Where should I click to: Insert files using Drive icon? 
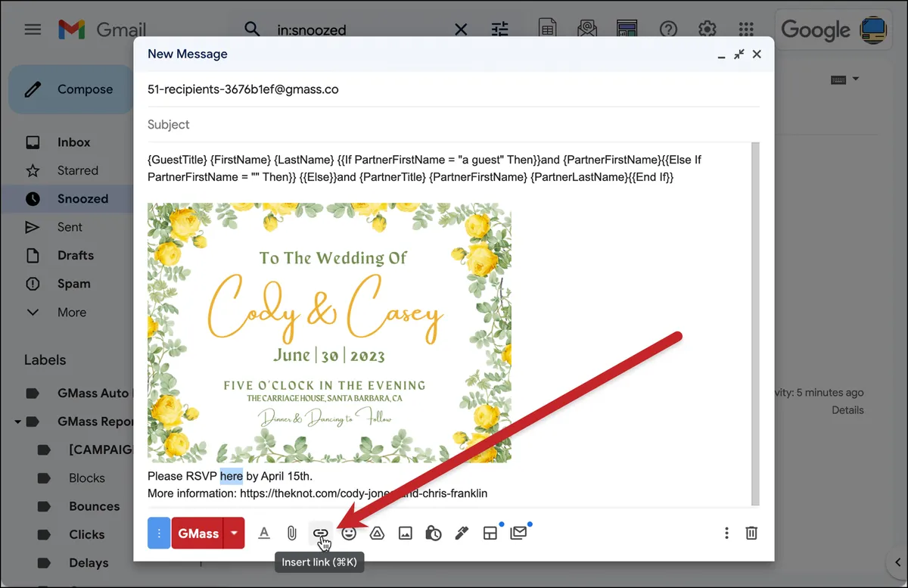point(377,534)
